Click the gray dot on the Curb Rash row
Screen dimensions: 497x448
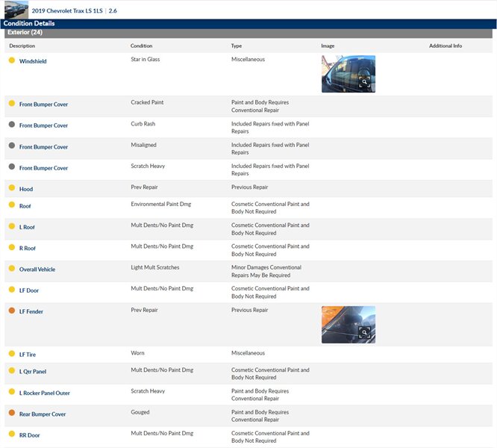[x=12, y=125]
